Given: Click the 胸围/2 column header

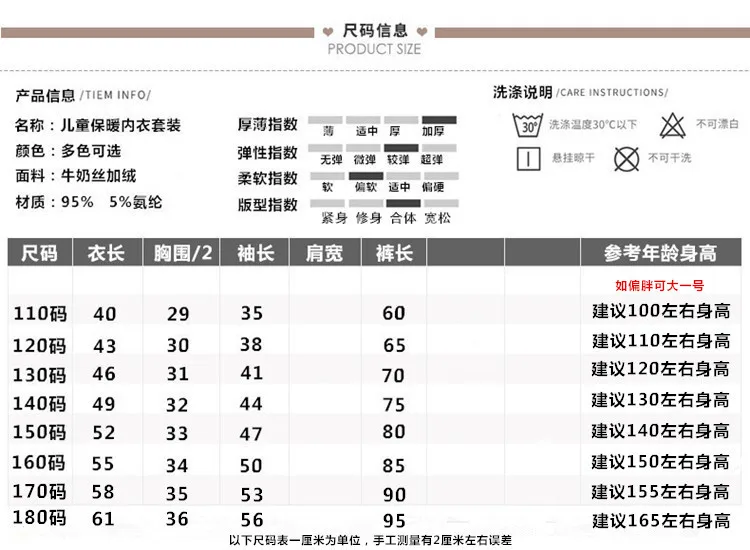Looking at the screenshot, I should [181, 252].
